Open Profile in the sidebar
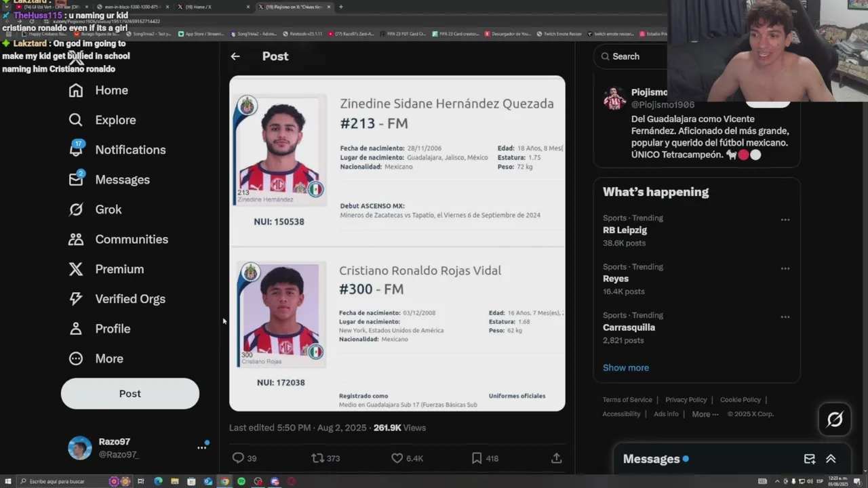 click(99, 329)
